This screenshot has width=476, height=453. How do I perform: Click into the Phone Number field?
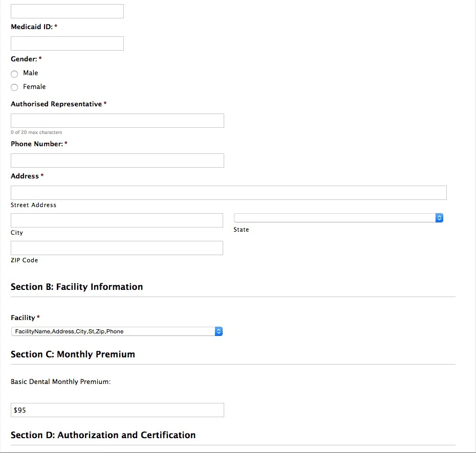click(117, 161)
